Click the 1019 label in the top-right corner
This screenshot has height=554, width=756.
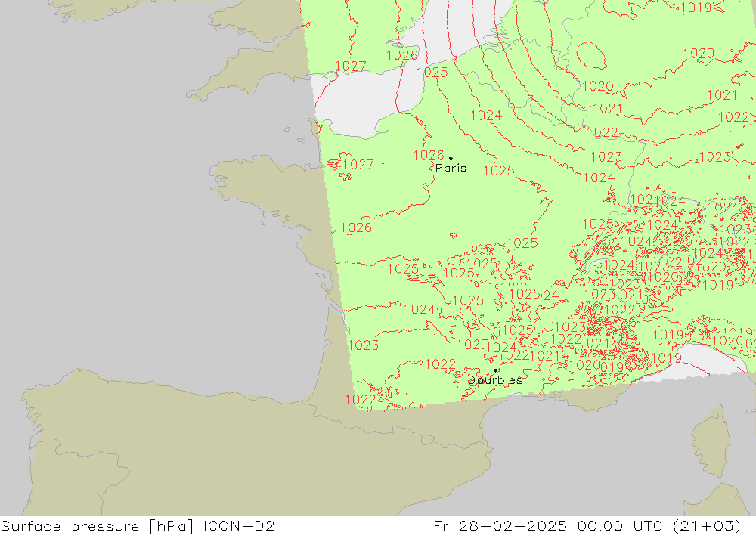(696, 8)
